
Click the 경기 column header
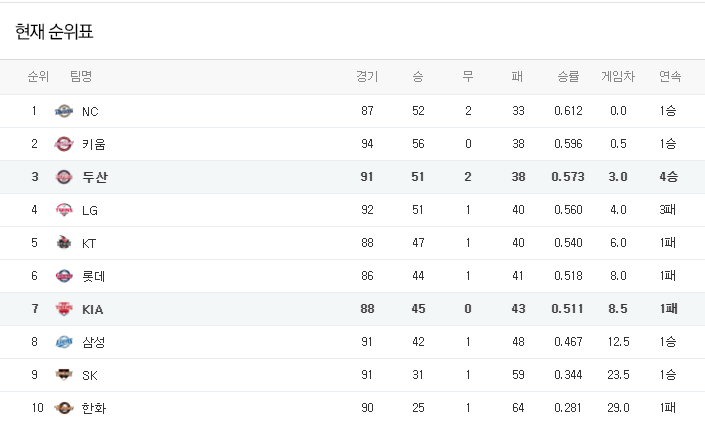tap(367, 76)
